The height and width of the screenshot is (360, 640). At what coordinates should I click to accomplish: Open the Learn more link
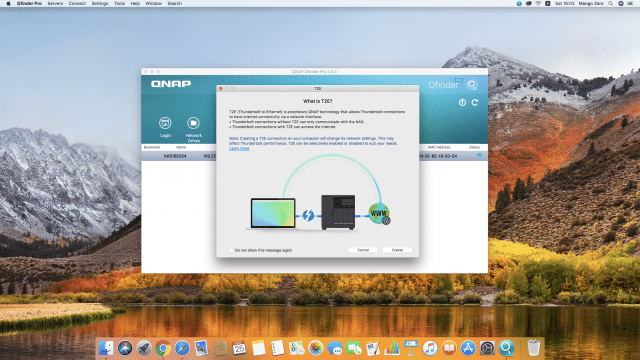tap(239, 149)
